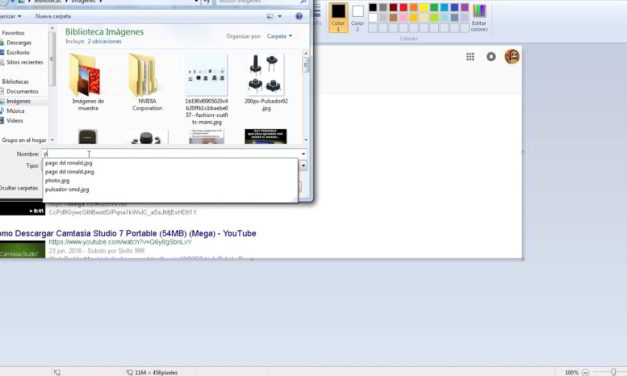Click the Camtasia Studio video thumbnail
The image size is (627, 376).
22,250
